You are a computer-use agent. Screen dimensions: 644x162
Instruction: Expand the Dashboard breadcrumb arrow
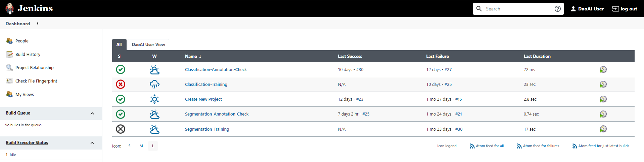pyautogui.click(x=38, y=24)
